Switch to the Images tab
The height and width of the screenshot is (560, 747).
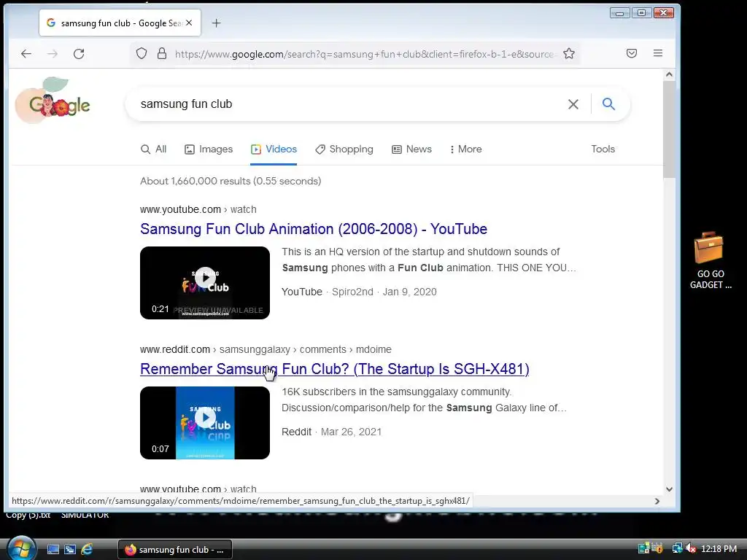pos(209,149)
